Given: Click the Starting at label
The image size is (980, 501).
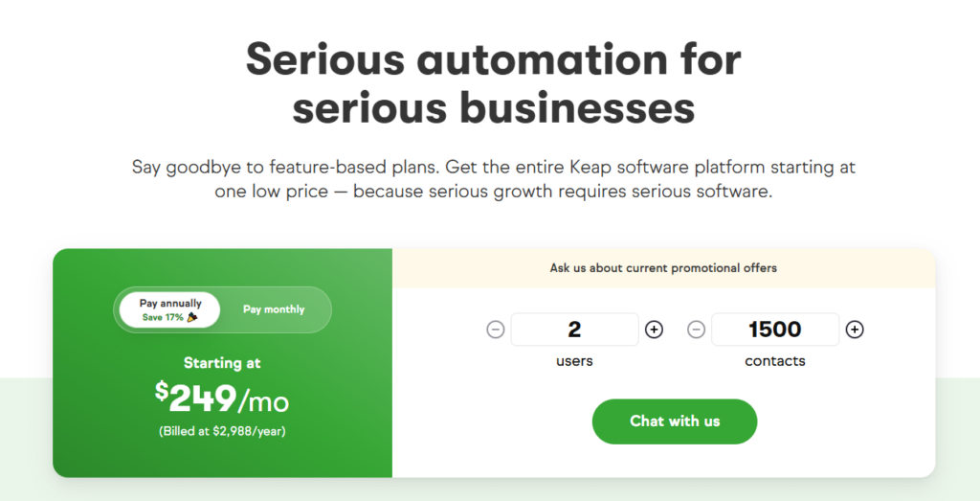Looking at the screenshot, I should pos(222,363).
